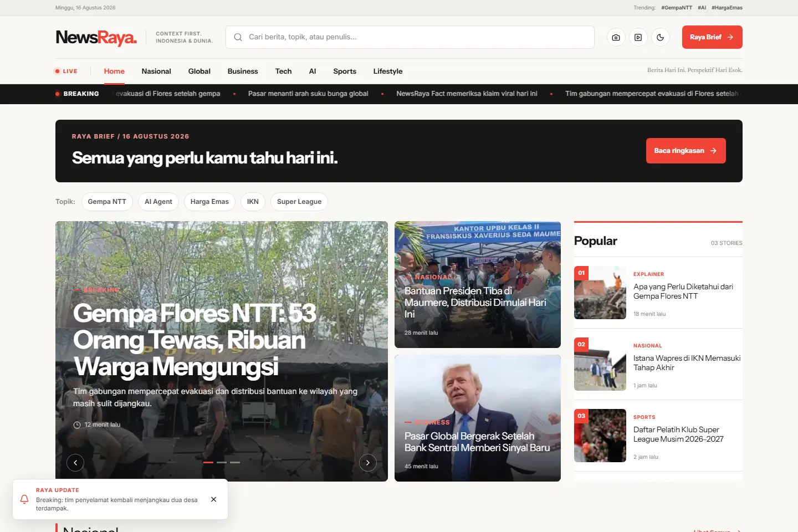Click the 03 STORIES counter text
This screenshot has width=798, height=532.
727,243
